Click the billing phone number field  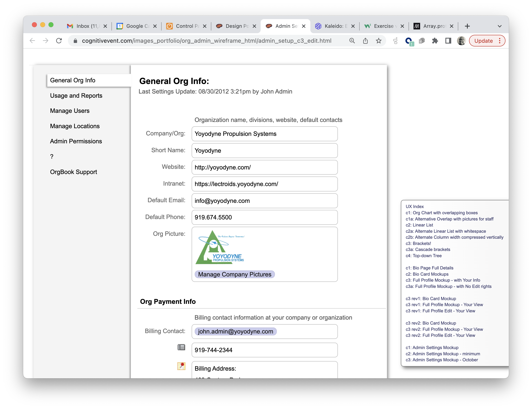pyautogui.click(x=265, y=350)
